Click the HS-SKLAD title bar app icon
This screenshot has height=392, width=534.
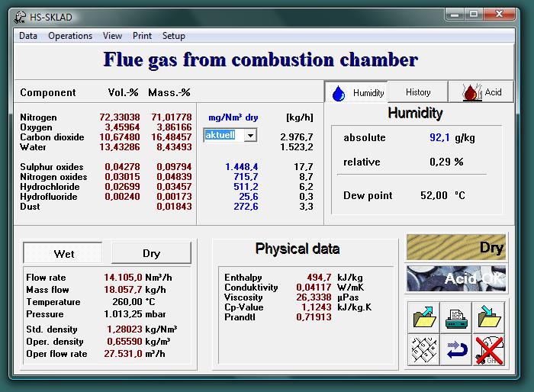21,15
